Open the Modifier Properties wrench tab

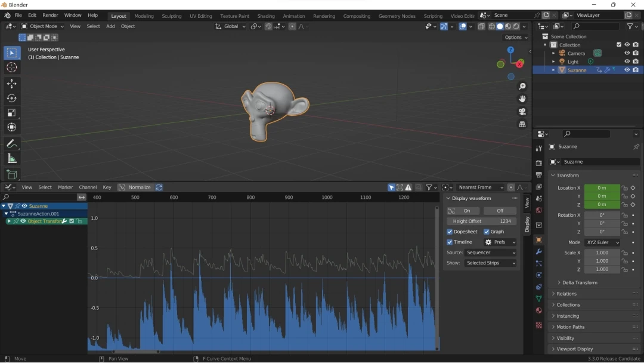(538, 252)
